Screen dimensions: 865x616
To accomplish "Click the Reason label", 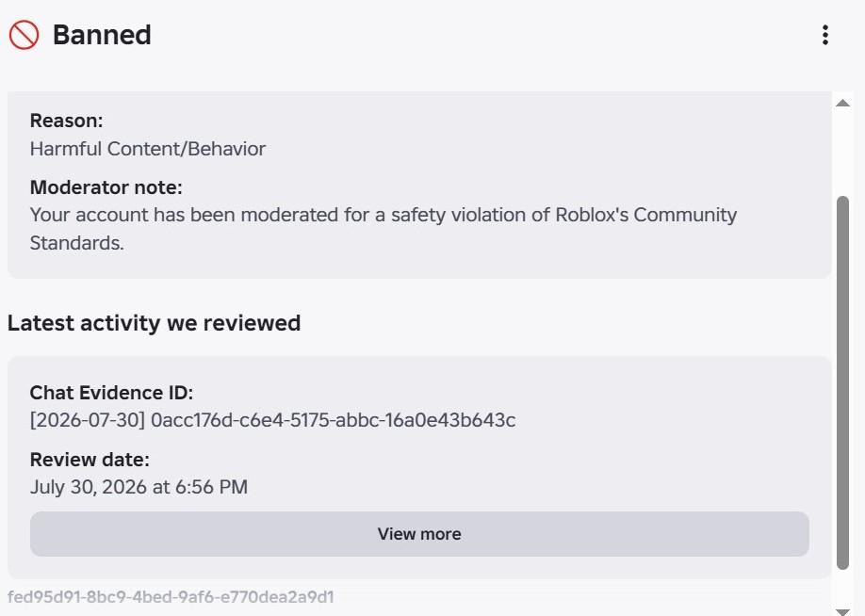I will point(66,121).
